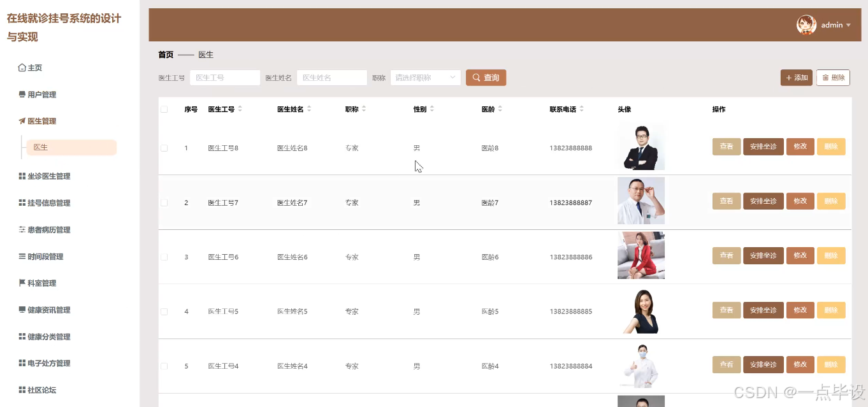Check the row for 医生工号4
Viewport: 868px width, 407px height.
pyautogui.click(x=164, y=366)
